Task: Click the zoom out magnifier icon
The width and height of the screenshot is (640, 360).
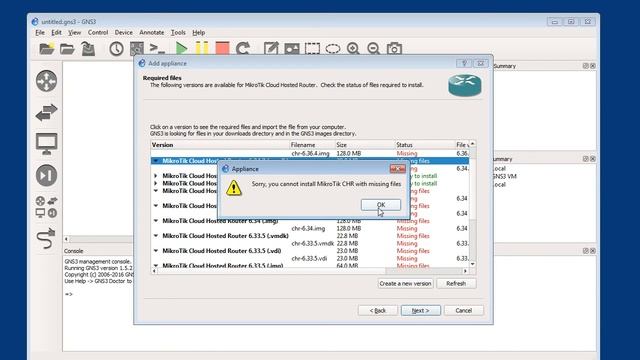Action: [373, 49]
